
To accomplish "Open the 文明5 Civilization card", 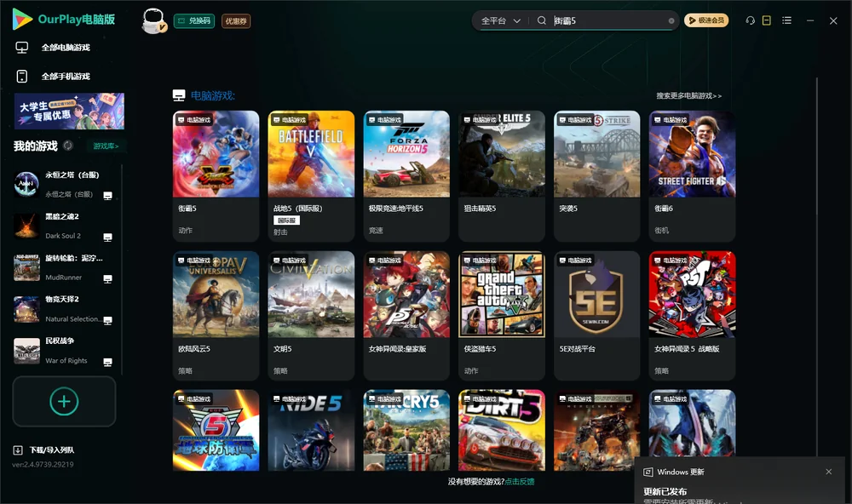I will [311, 316].
